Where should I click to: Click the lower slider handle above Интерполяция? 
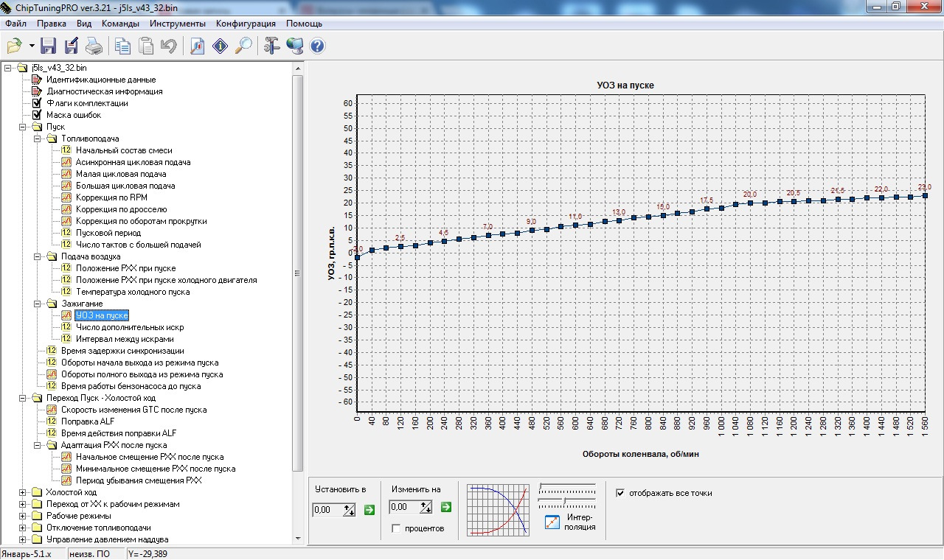(x=563, y=501)
